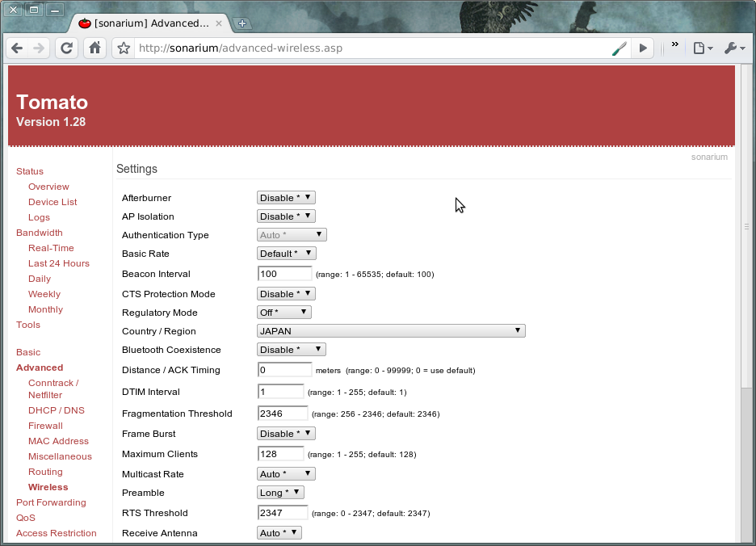Open the Advanced section link
This screenshot has width=756, height=546.
(x=40, y=367)
